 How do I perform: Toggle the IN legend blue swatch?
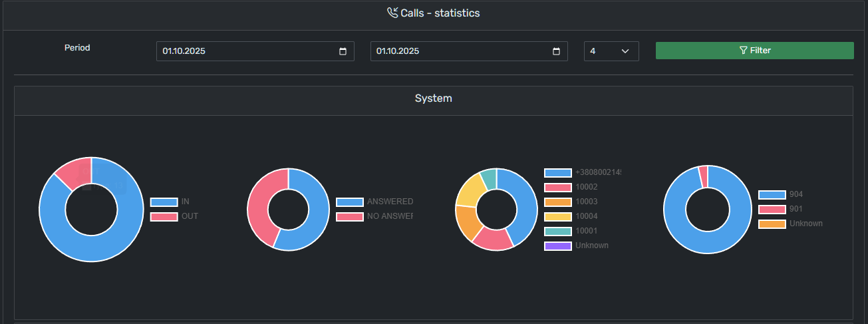point(164,202)
